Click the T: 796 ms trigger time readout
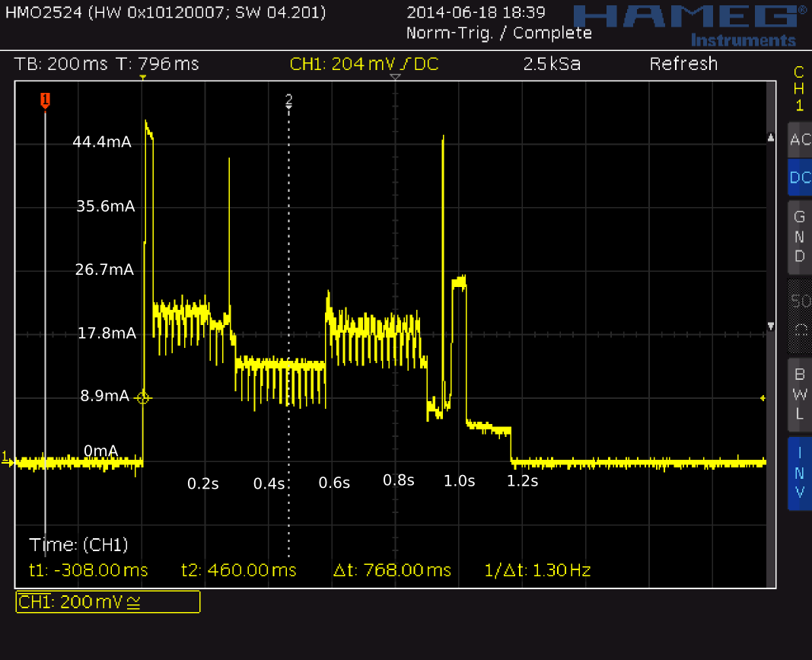Image resolution: width=812 pixels, height=660 pixels. (x=158, y=64)
